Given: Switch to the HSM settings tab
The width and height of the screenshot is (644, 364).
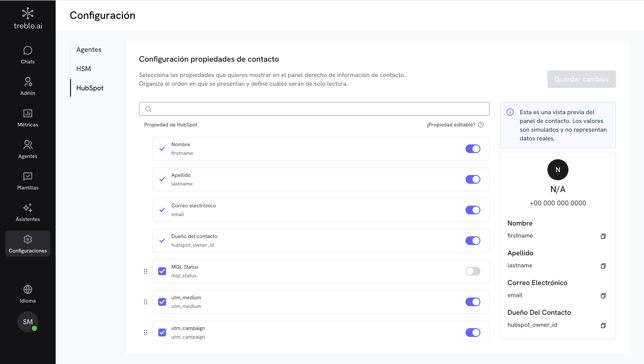Looking at the screenshot, I should point(83,69).
